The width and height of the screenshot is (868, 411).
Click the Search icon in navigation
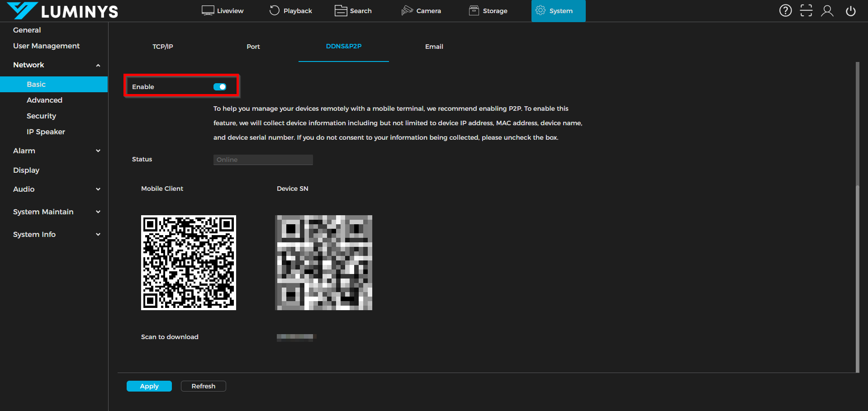coord(341,10)
